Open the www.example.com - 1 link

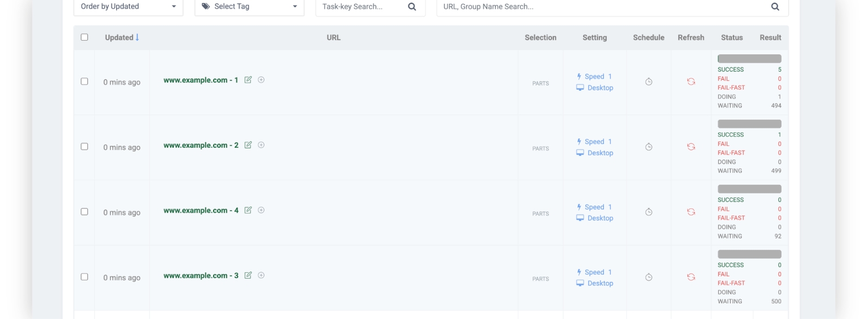tap(200, 80)
